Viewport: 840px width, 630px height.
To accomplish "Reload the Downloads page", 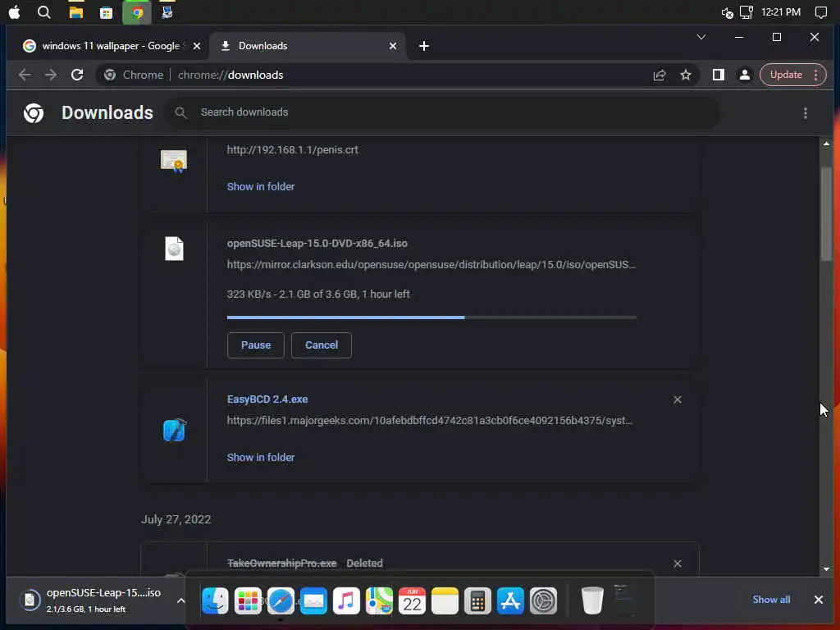I will click(x=77, y=75).
